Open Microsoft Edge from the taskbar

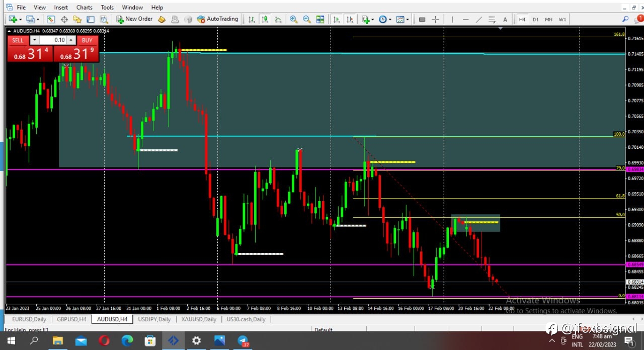pos(127,341)
